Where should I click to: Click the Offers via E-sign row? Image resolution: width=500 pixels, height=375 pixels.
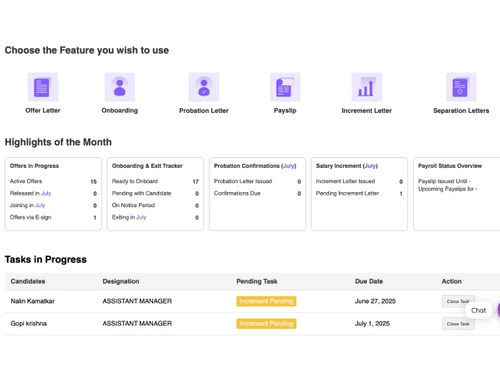[x=53, y=217]
